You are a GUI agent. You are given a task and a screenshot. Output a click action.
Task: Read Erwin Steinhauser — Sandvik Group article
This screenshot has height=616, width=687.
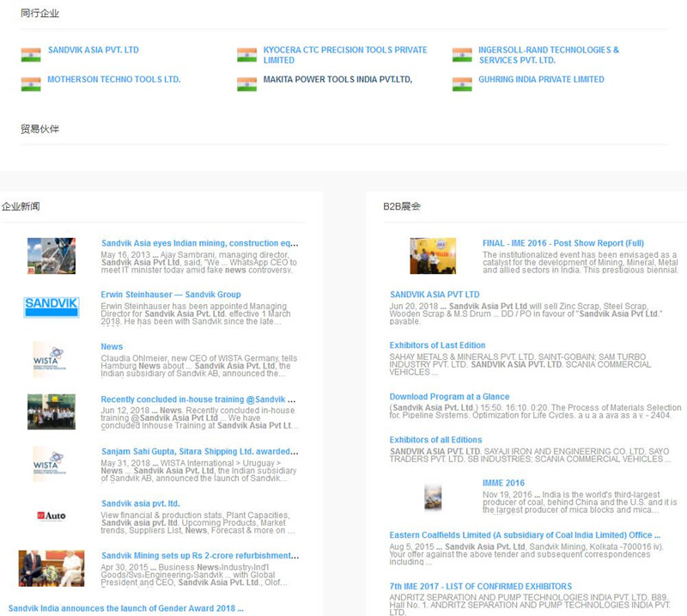pyautogui.click(x=170, y=295)
